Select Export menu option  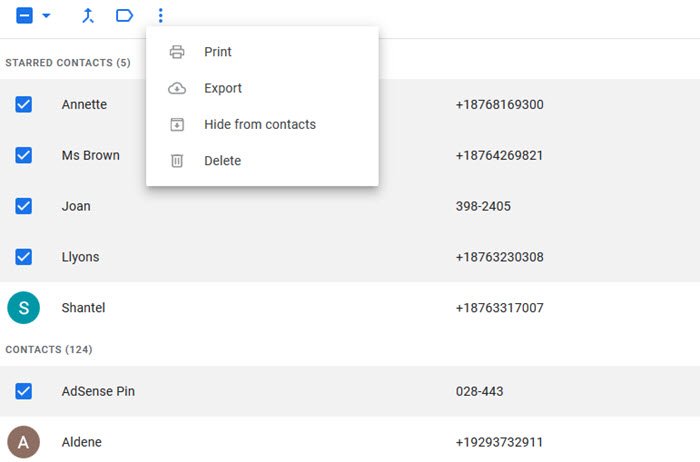(x=223, y=88)
